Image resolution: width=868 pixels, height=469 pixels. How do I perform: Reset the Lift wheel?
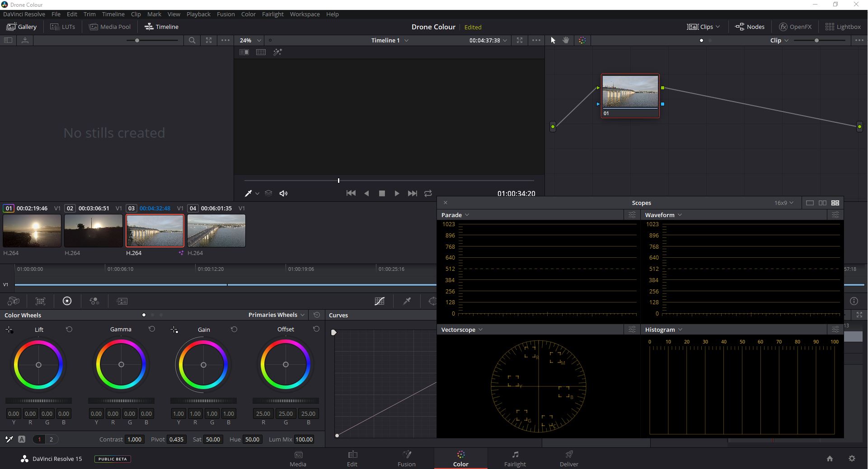tap(69, 330)
